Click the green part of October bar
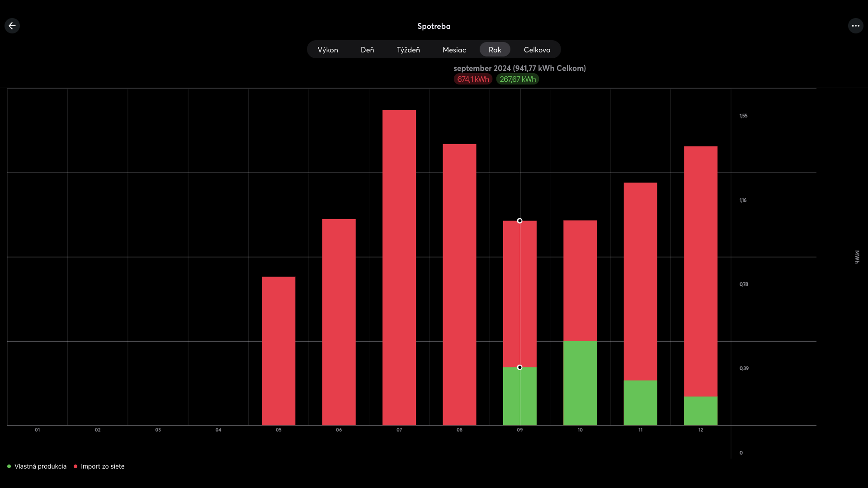The width and height of the screenshot is (868, 488). 580,383
